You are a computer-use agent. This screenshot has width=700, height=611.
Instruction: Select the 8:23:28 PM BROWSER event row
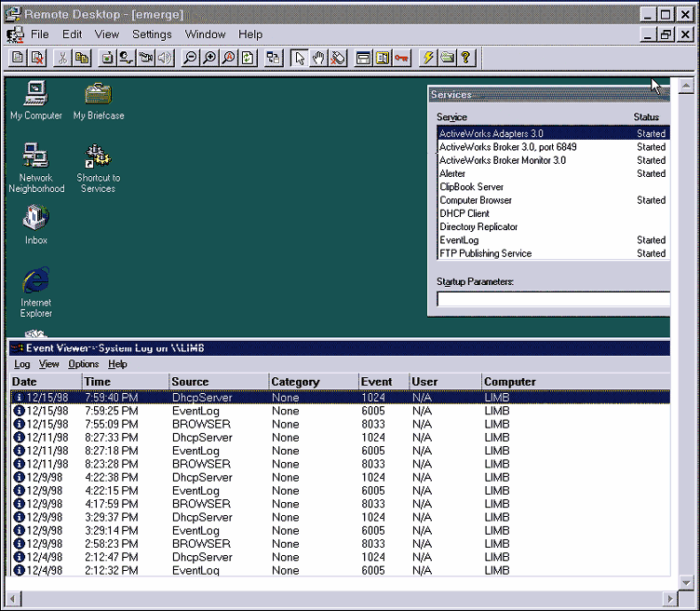(x=340, y=464)
